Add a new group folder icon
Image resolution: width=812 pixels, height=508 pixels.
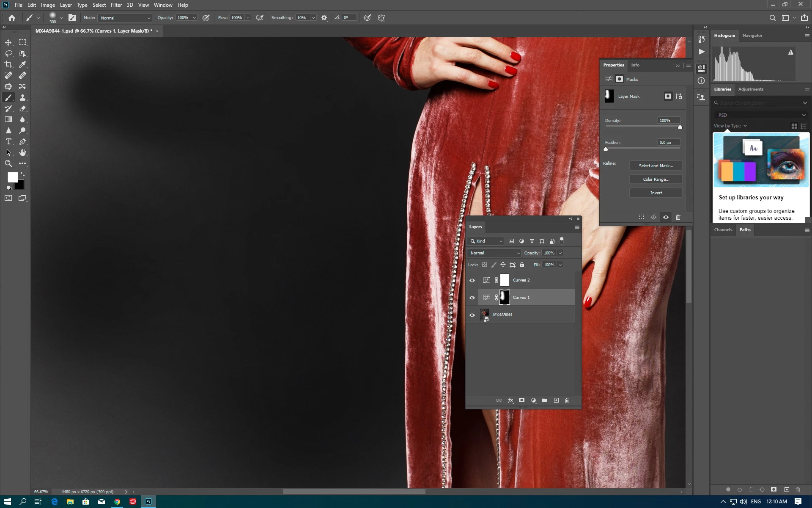545,400
